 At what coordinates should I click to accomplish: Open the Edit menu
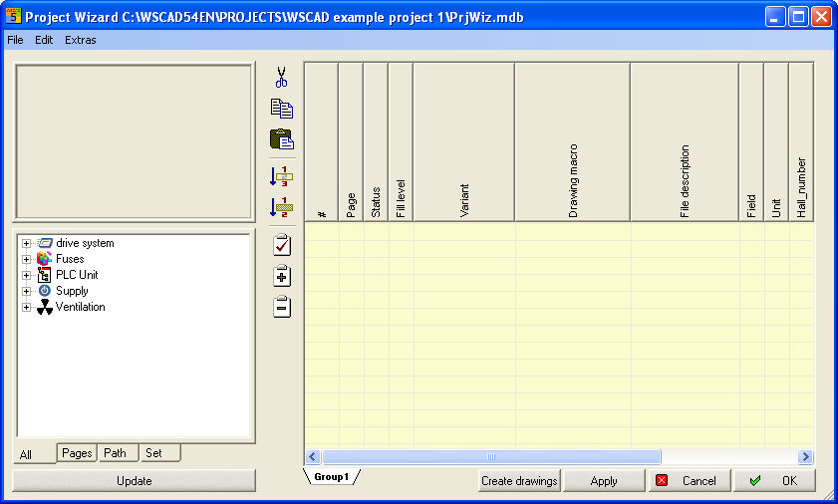[x=44, y=40]
